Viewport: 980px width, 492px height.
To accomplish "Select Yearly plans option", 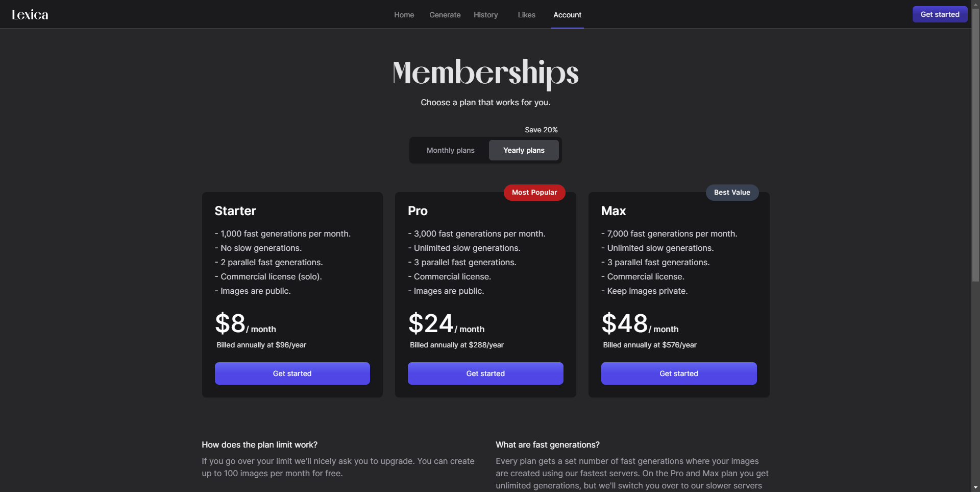I will [x=524, y=150].
